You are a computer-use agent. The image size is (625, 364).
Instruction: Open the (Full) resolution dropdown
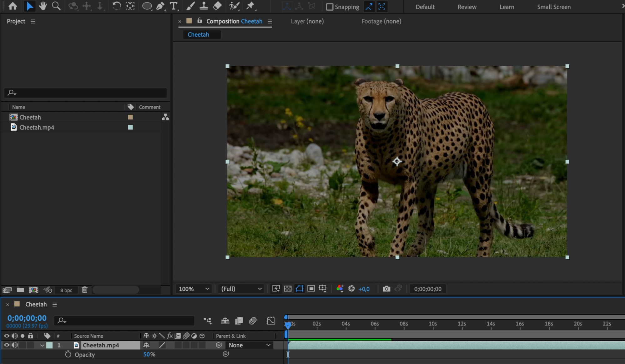point(241,289)
